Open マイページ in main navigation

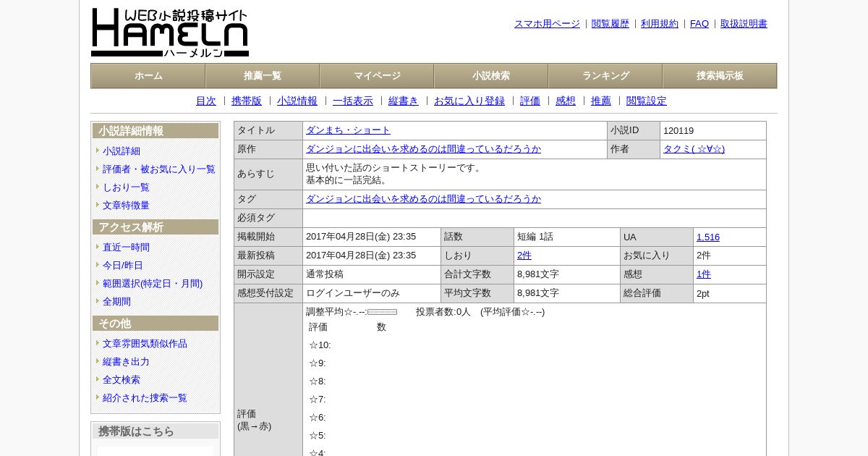377,76
